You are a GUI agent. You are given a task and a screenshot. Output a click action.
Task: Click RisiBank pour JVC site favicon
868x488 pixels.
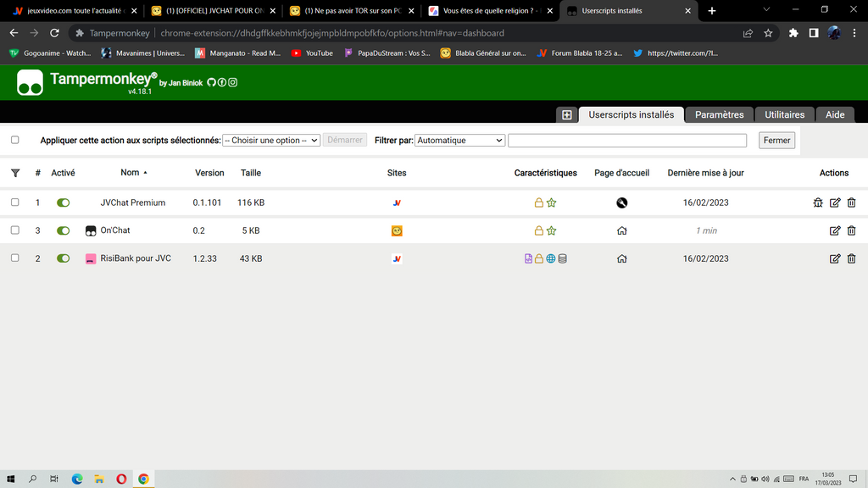click(397, 258)
